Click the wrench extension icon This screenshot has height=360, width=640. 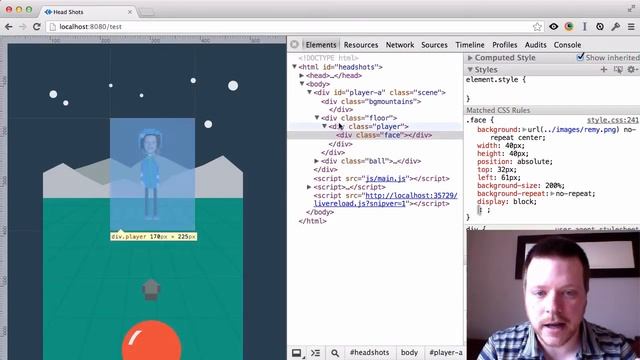click(x=616, y=27)
